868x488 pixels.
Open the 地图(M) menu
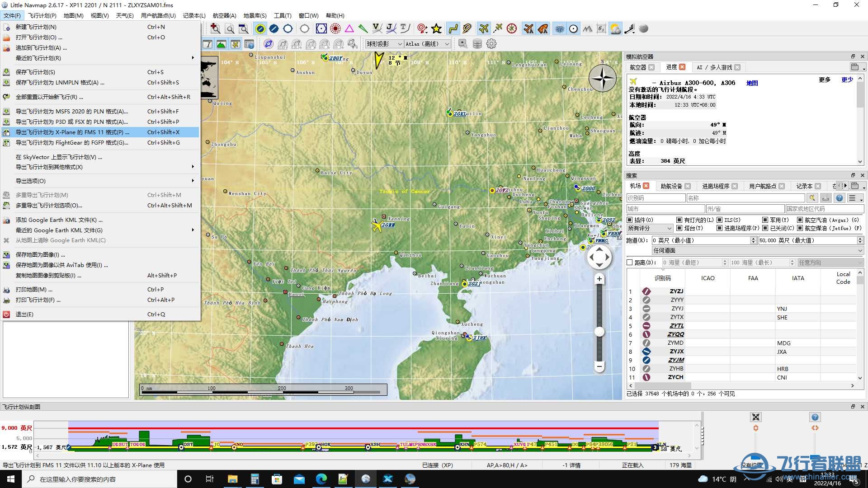click(x=73, y=16)
